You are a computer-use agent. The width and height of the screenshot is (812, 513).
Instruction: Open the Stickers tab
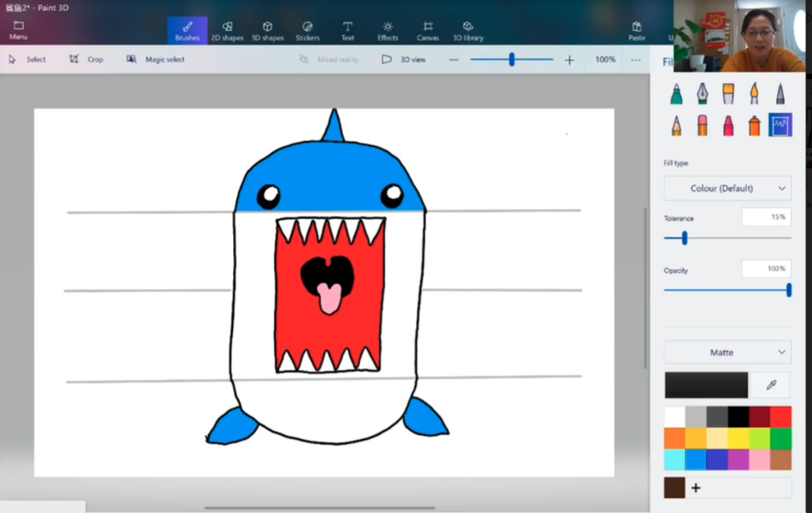(308, 31)
